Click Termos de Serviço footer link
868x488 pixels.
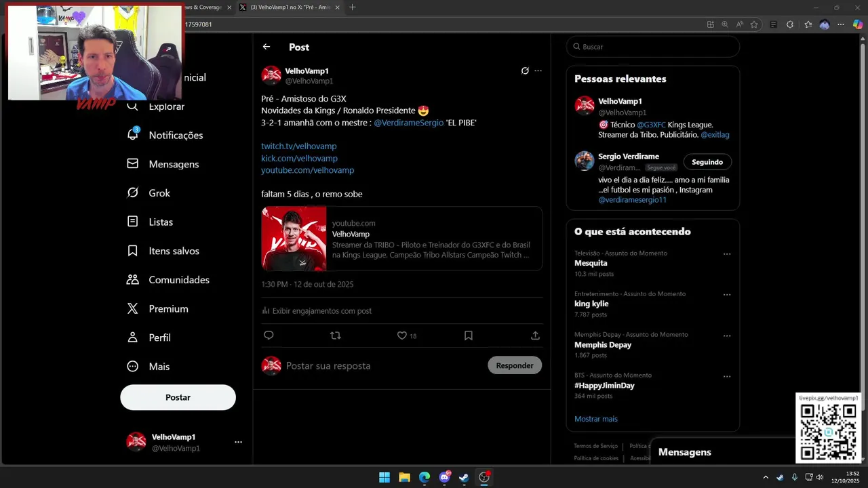[x=595, y=446]
